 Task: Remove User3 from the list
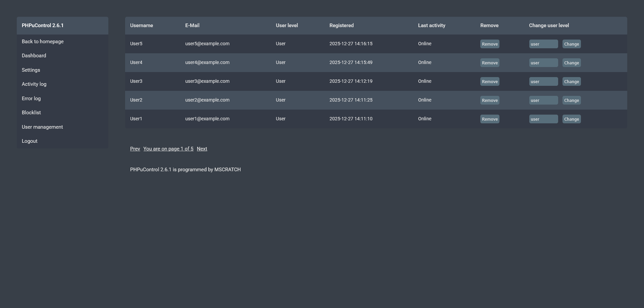[489, 81]
